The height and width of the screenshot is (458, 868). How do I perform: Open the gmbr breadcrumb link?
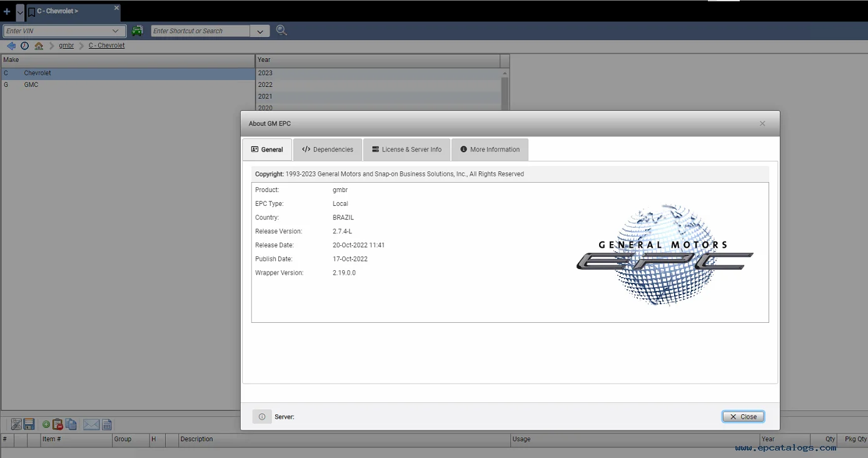66,46
